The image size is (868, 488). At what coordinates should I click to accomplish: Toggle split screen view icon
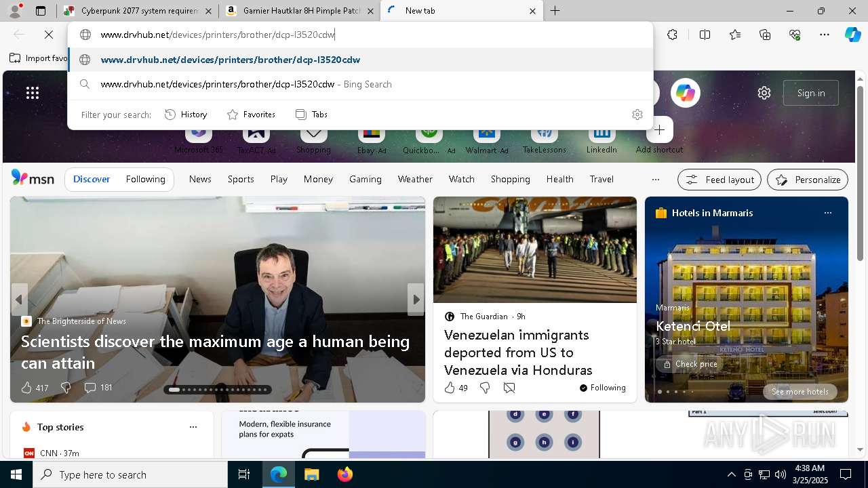[x=705, y=35]
